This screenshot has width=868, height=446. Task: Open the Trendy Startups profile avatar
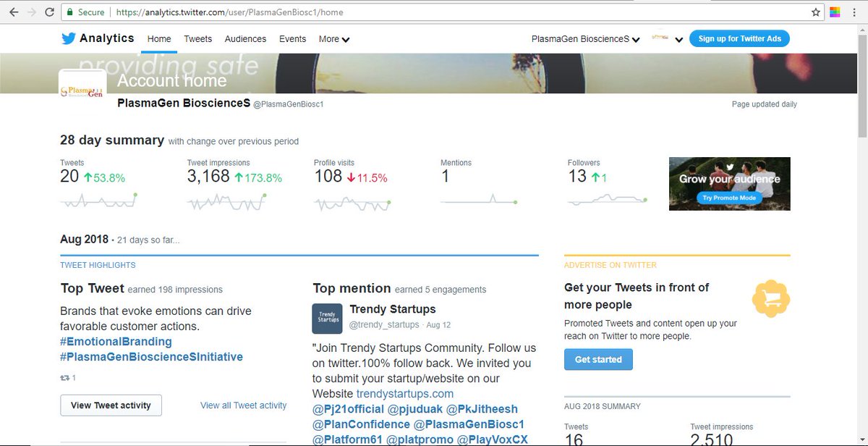(327, 319)
